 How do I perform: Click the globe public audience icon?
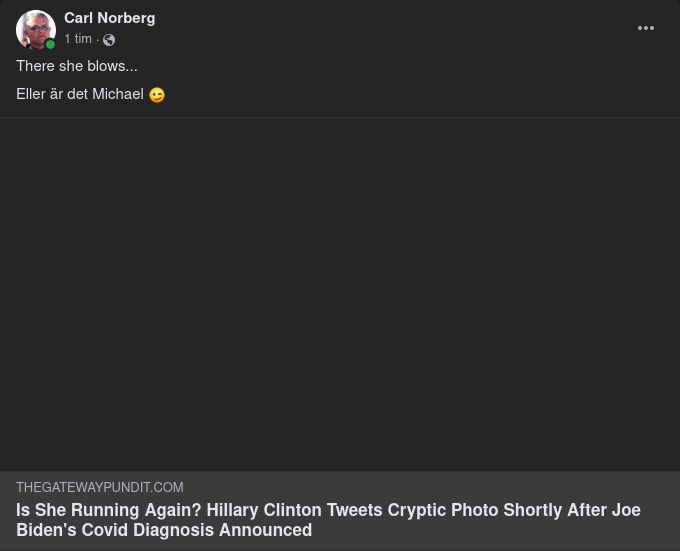(x=109, y=40)
